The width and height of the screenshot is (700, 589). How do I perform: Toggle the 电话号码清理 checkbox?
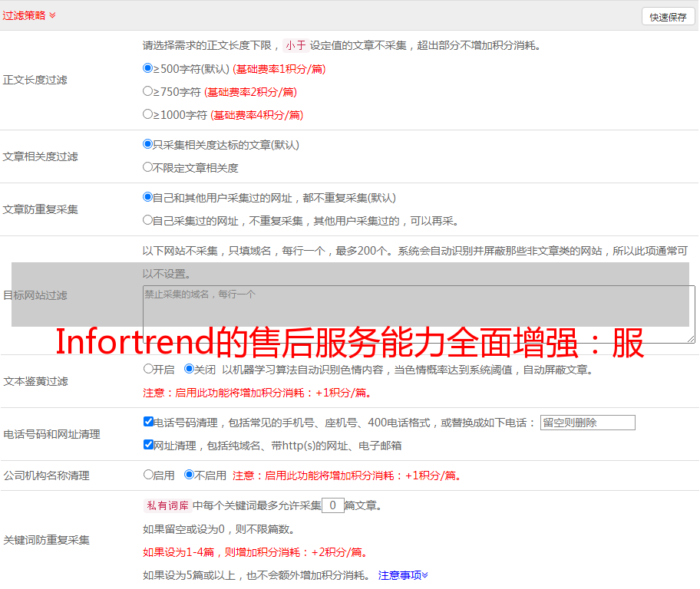coord(148,422)
